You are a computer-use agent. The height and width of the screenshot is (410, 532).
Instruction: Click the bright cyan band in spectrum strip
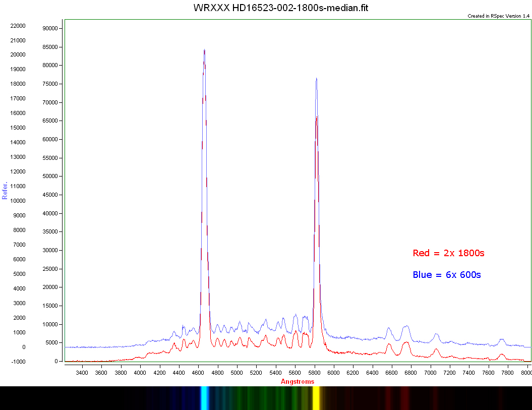click(x=204, y=398)
